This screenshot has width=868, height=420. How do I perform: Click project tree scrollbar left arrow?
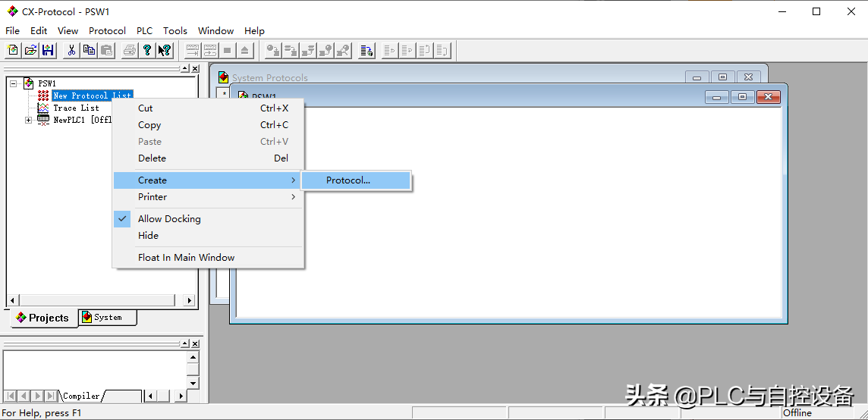pyautogui.click(x=12, y=300)
